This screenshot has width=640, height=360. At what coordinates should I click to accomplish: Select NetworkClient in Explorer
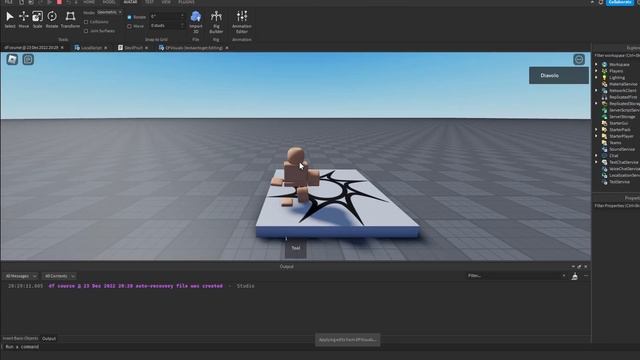coord(622,91)
